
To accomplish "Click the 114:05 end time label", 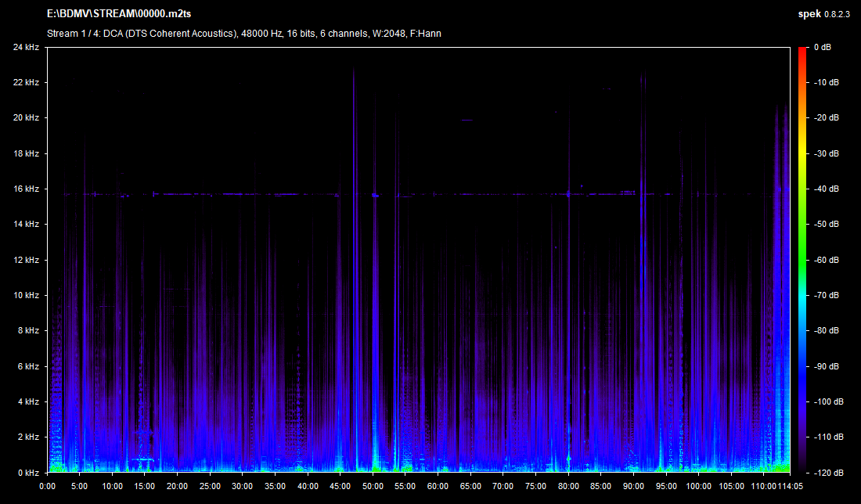I will tap(790, 485).
